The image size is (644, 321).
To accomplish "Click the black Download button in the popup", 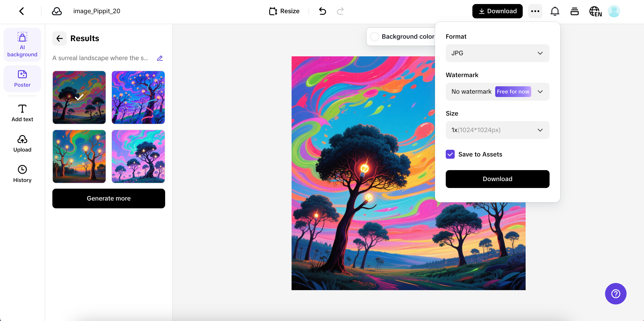I will tap(497, 179).
